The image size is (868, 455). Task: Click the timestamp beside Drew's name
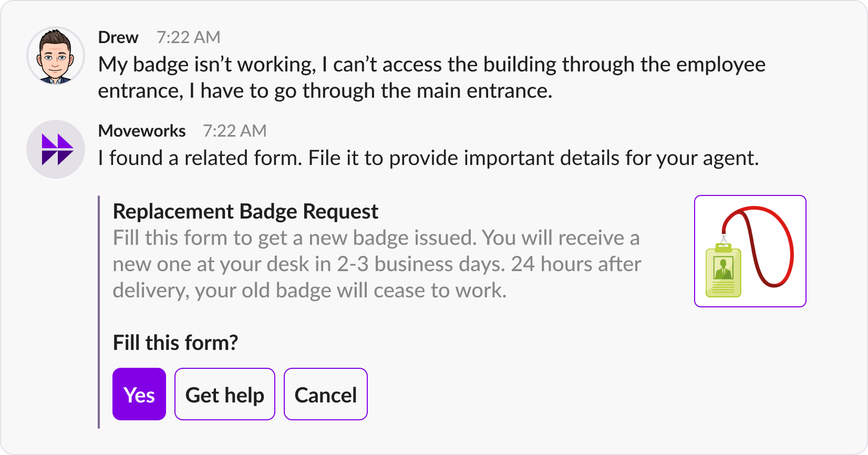(189, 37)
